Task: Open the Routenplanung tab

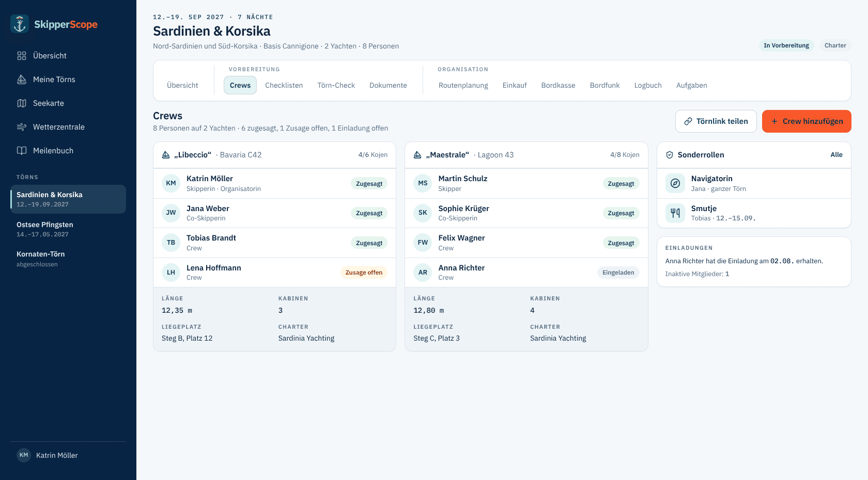Action: tap(463, 85)
